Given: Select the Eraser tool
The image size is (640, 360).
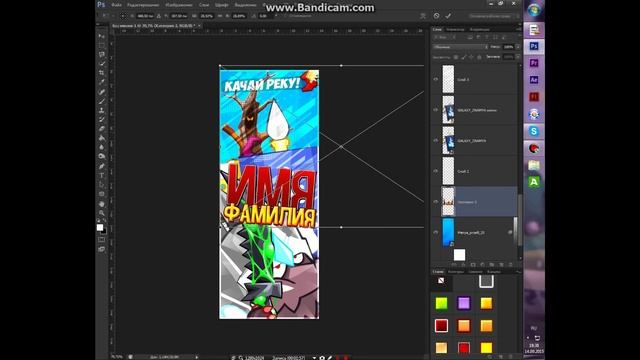Looking at the screenshot, I should click(102, 129).
